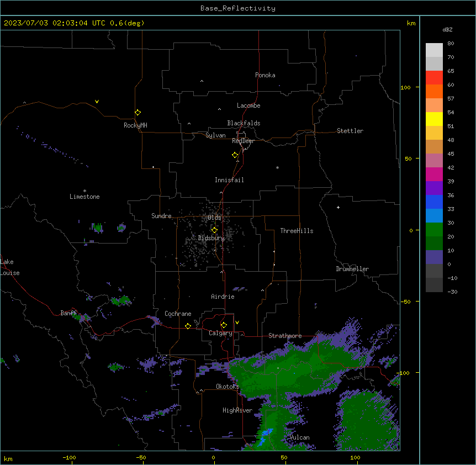Click the yellow diamond marker south of RedDeer
476x465 pixels.
click(235, 155)
